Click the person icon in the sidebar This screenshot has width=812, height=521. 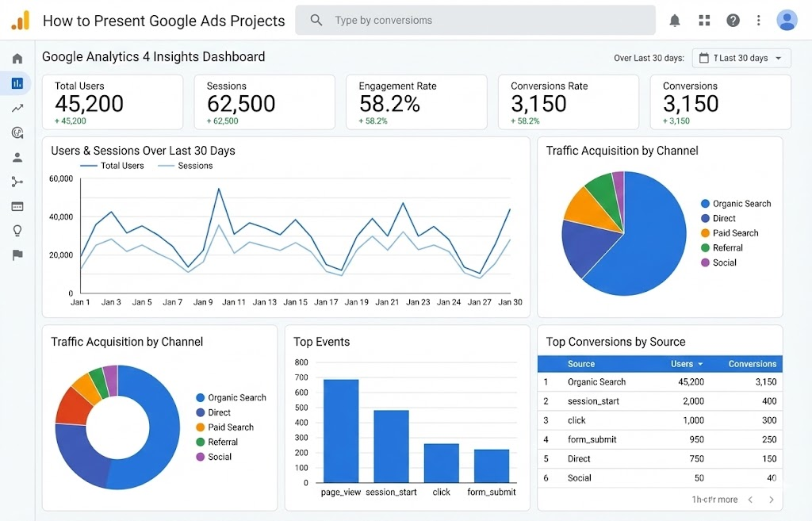click(x=17, y=157)
